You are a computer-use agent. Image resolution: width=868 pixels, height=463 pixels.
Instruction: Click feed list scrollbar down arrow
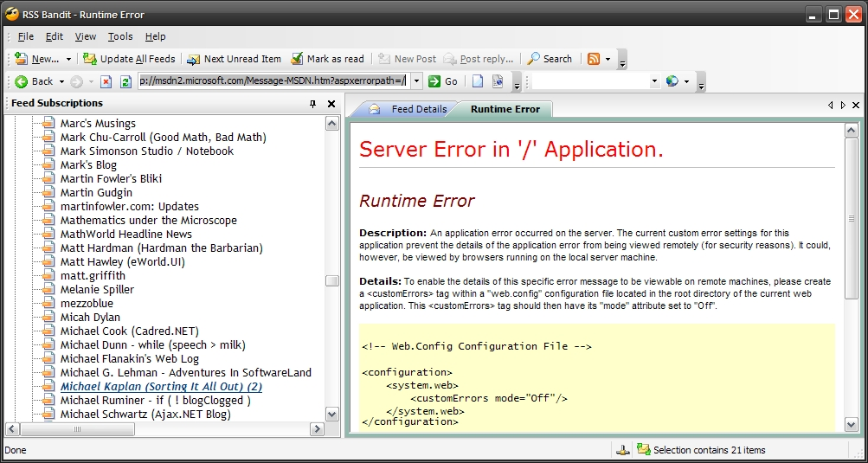point(331,414)
